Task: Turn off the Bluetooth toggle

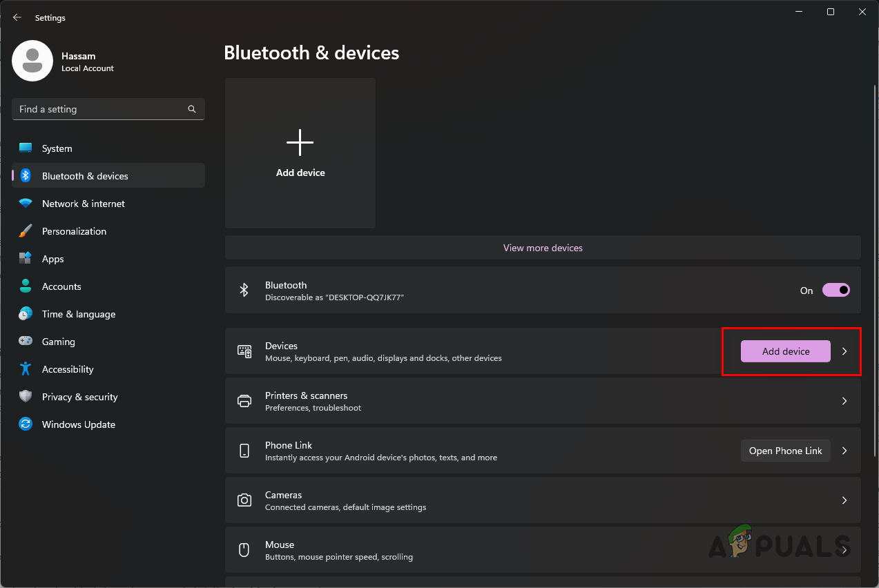Action: 835,291
